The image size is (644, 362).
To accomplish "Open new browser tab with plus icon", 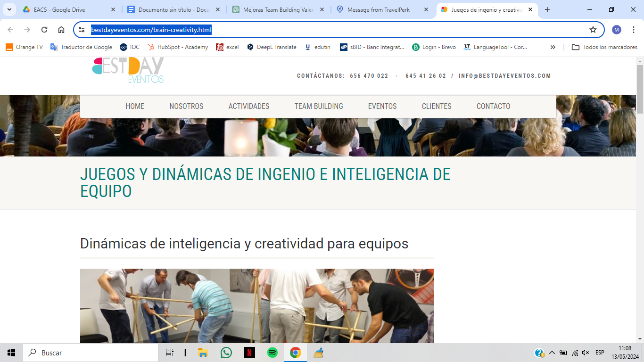I will coord(547,9).
